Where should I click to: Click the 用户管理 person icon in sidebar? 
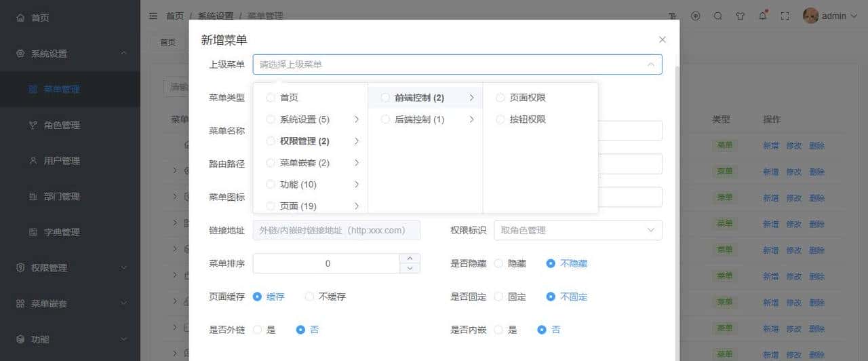(33, 161)
